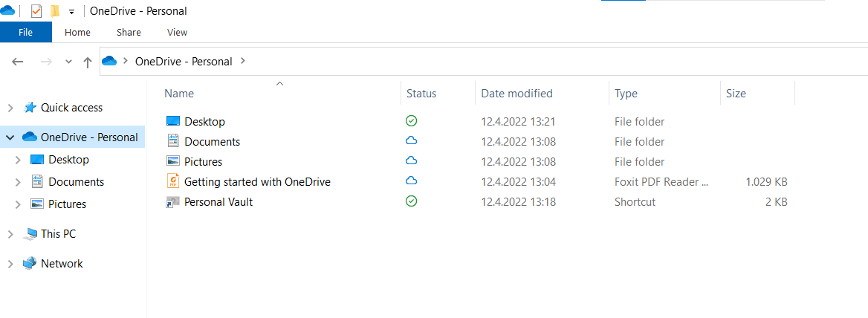Click the cloud status icon for Documents
868x318 pixels.
tap(411, 141)
